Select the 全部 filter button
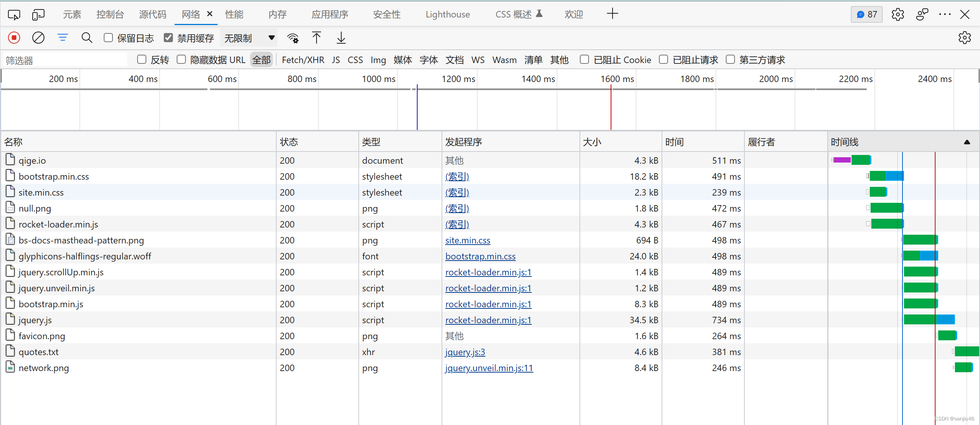The width and height of the screenshot is (980, 425). pyautogui.click(x=261, y=60)
